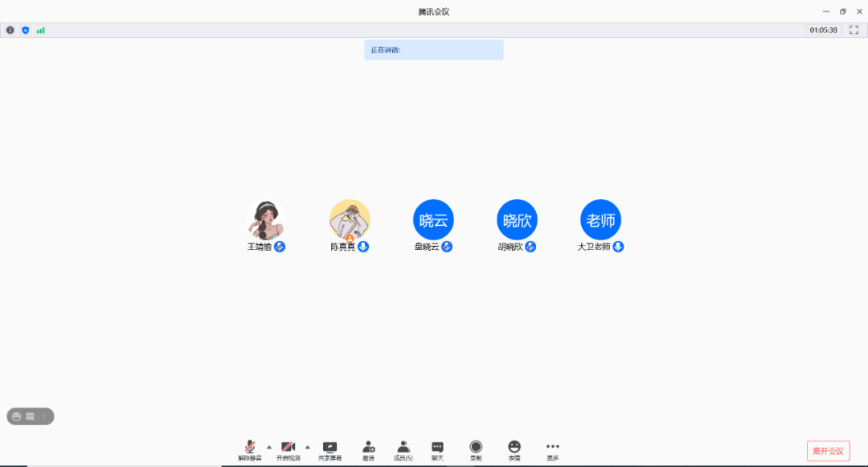Open video options arrow beside the camera
The image size is (868, 467).
click(307, 447)
